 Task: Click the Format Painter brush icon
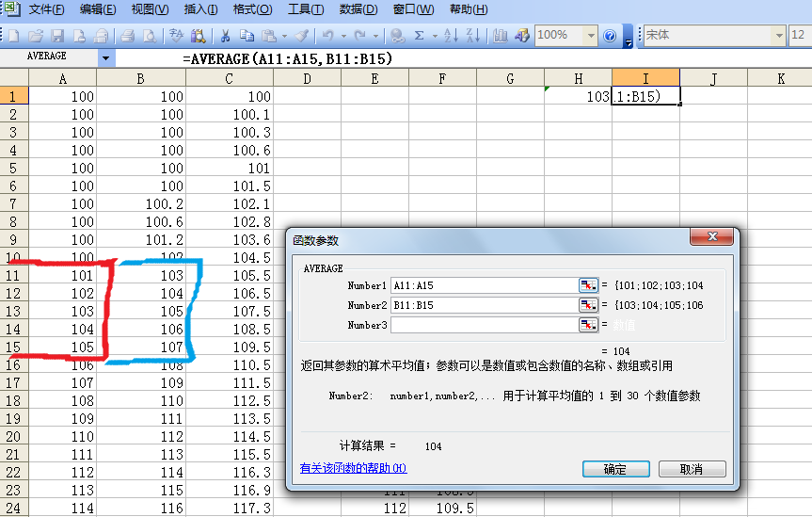[301, 36]
